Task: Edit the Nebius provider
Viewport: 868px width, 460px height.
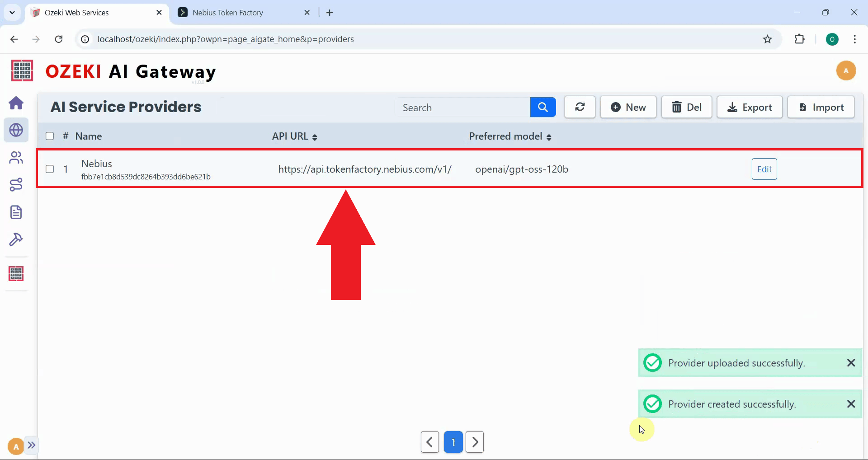Action: (764, 169)
